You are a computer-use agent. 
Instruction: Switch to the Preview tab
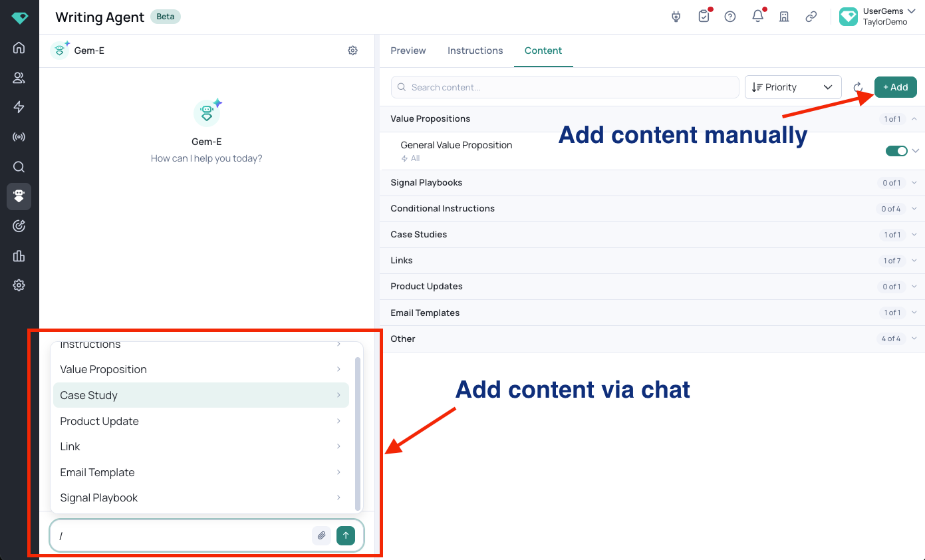pyautogui.click(x=408, y=51)
